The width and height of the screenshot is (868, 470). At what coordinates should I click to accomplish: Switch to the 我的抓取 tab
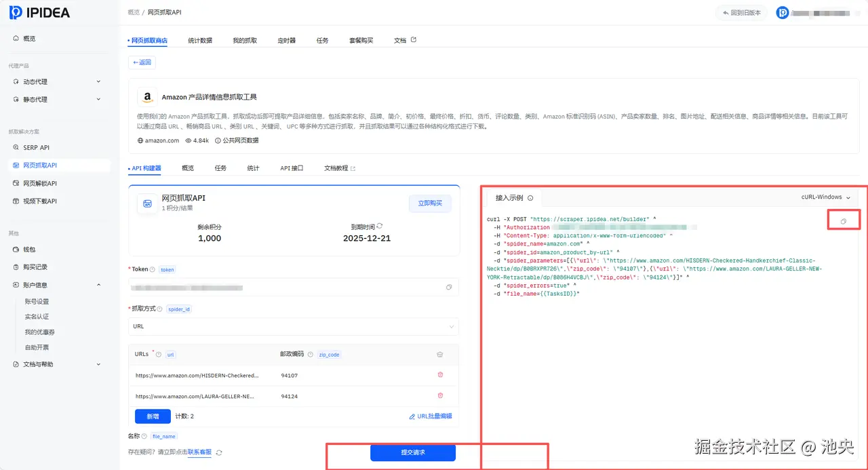(245, 40)
